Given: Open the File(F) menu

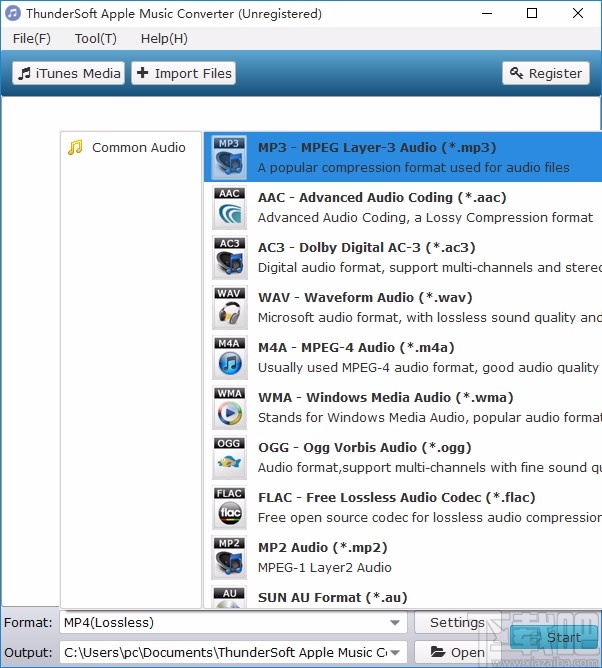Looking at the screenshot, I should [32, 38].
